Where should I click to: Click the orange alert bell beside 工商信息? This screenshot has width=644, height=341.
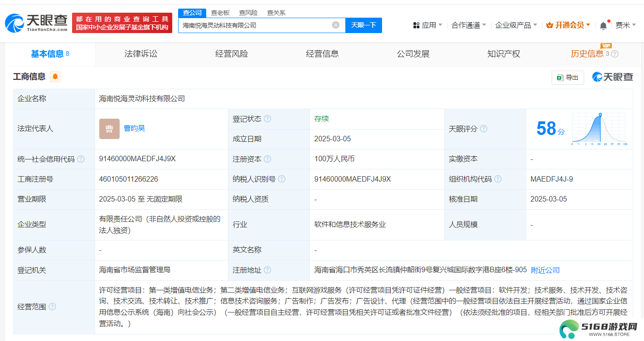click(x=55, y=77)
